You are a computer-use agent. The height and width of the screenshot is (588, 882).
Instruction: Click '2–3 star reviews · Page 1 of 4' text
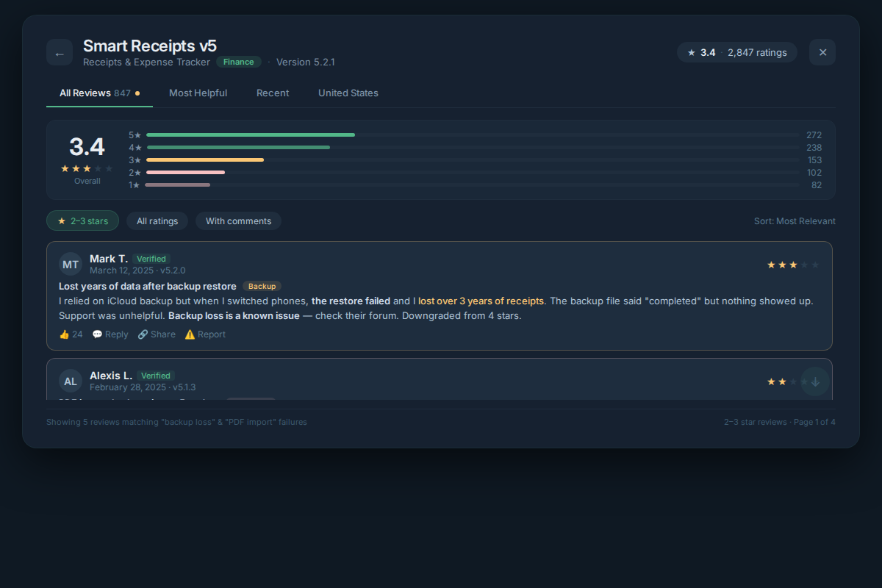780,422
